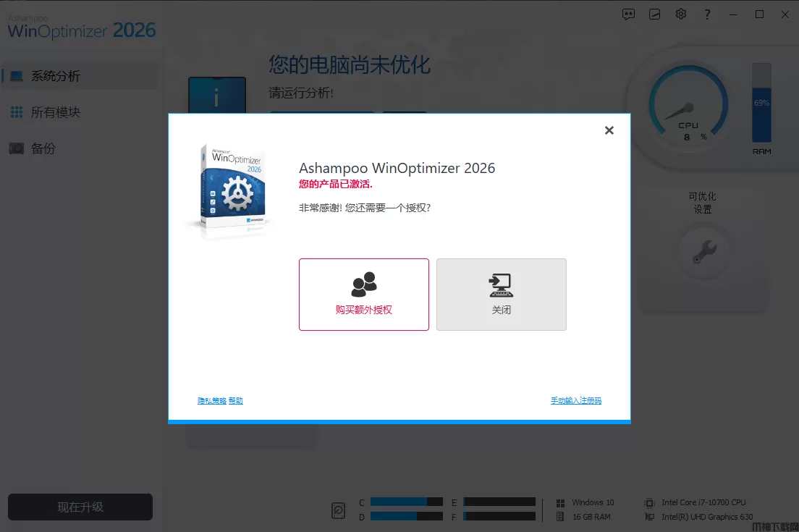Image resolution: width=799 pixels, height=532 pixels.
Task: Click the 备份 backup icon in sidebar
Action: pos(17,148)
